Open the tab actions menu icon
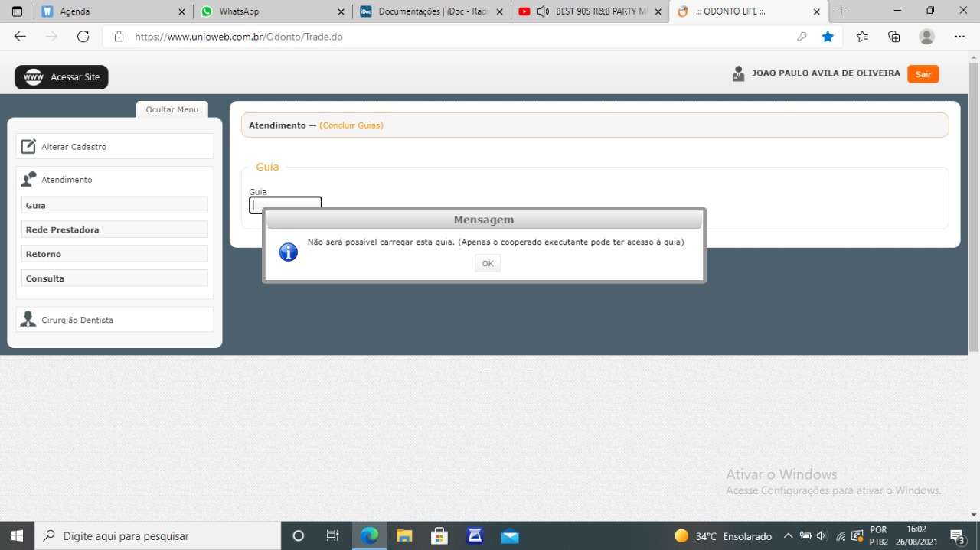This screenshot has height=550, width=980. (17, 11)
